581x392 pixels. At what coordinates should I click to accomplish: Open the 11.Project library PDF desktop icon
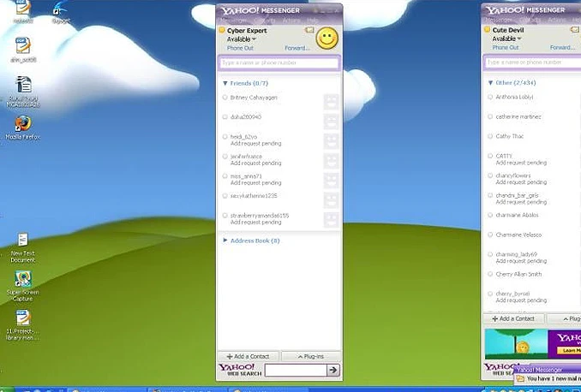click(22, 325)
